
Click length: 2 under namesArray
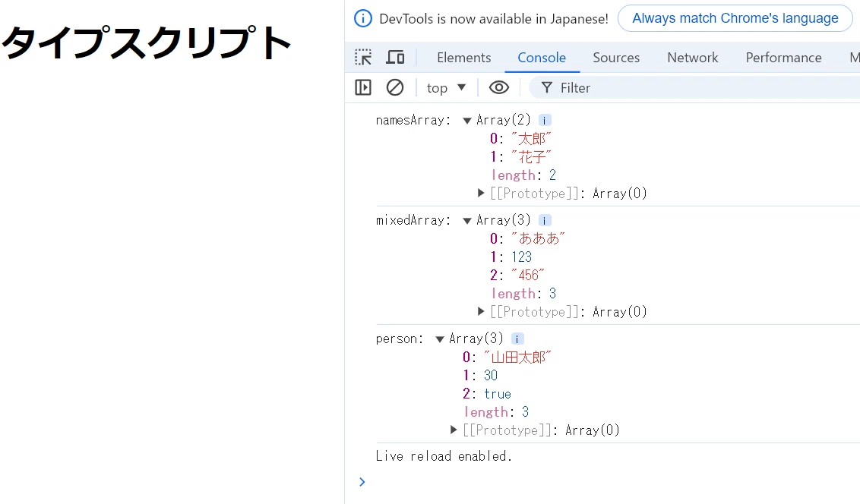point(523,175)
